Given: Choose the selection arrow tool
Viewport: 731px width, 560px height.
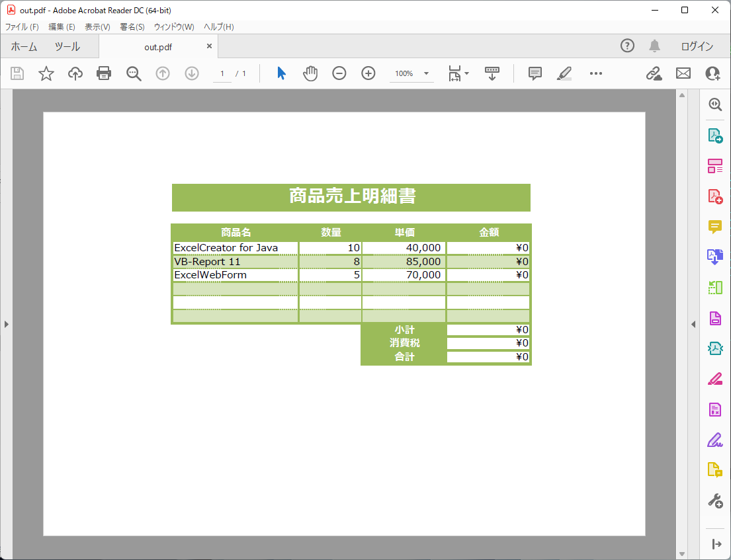Looking at the screenshot, I should click(281, 73).
